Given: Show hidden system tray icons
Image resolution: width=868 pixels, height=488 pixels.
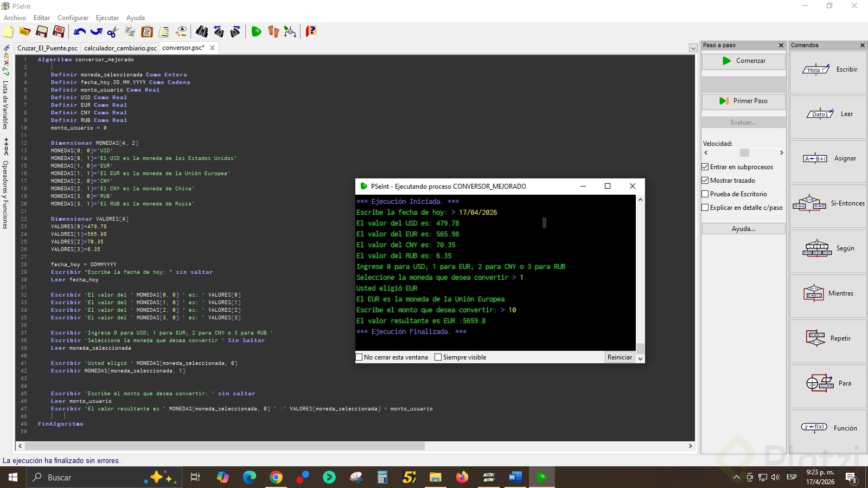Looking at the screenshot, I should 736,478.
